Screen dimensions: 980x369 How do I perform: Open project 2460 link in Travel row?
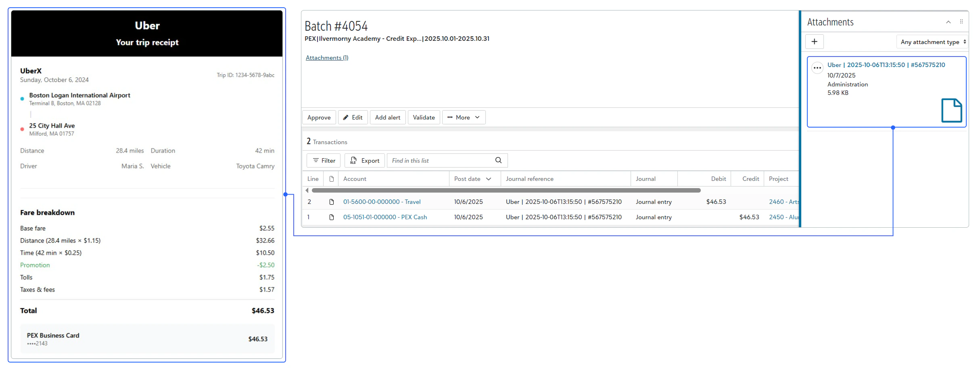pos(784,202)
